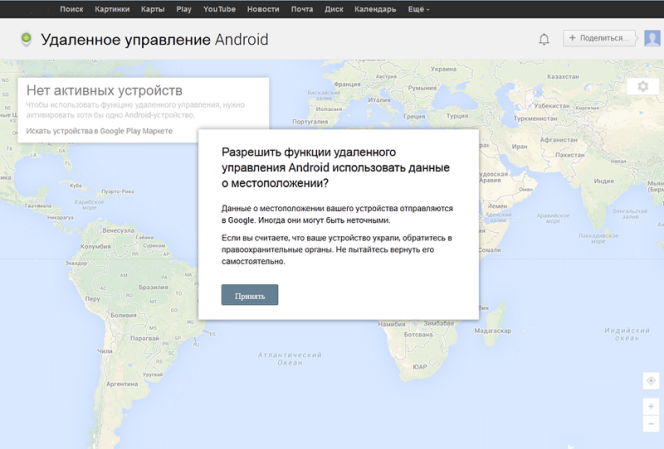Open Карты in the top bar
The width and height of the screenshot is (664, 449).
point(152,9)
